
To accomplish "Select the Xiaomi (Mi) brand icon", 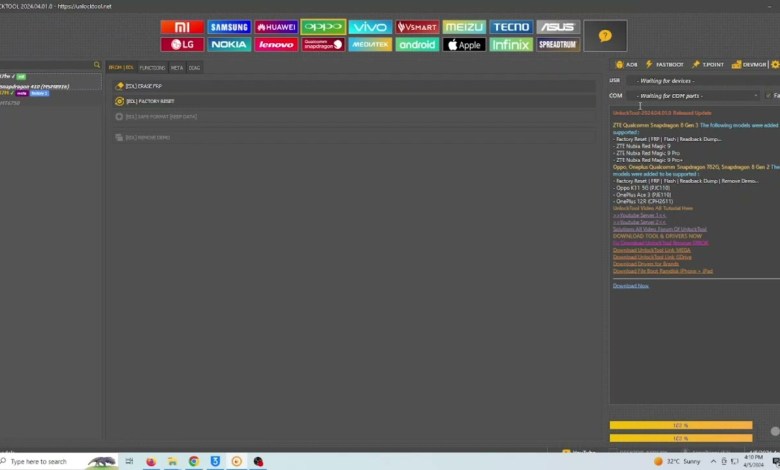I will pos(182,27).
